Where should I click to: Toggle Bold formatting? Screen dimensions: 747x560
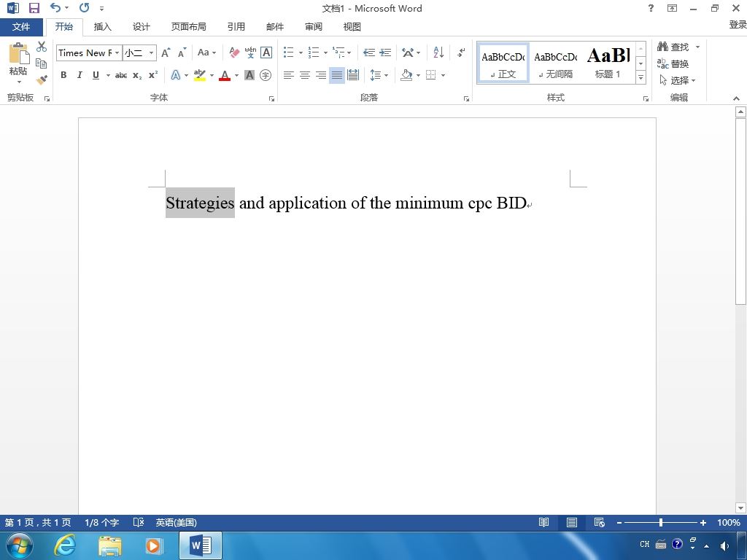click(x=63, y=75)
